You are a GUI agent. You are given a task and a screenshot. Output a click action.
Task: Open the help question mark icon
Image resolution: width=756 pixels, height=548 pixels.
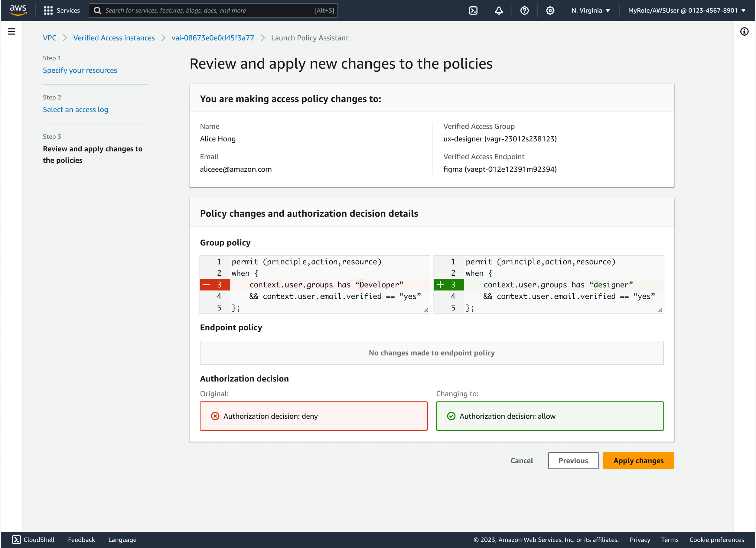524,10
